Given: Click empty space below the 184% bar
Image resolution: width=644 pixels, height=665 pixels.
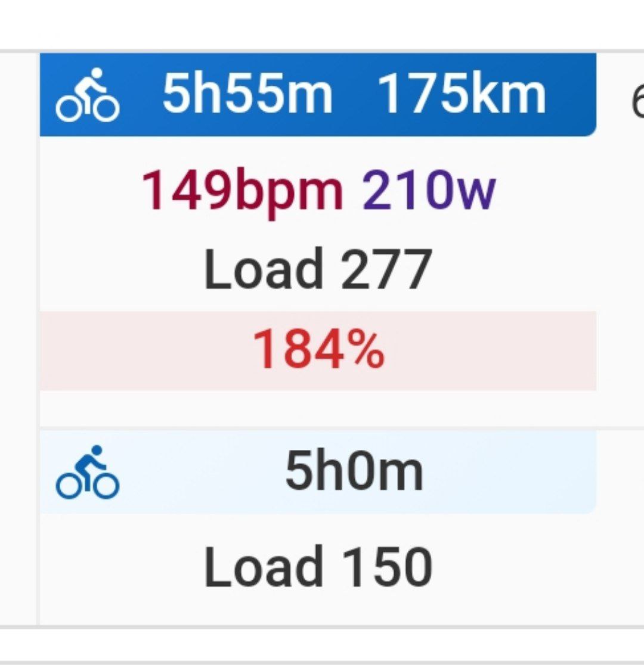Looking at the screenshot, I should (318, 408).
